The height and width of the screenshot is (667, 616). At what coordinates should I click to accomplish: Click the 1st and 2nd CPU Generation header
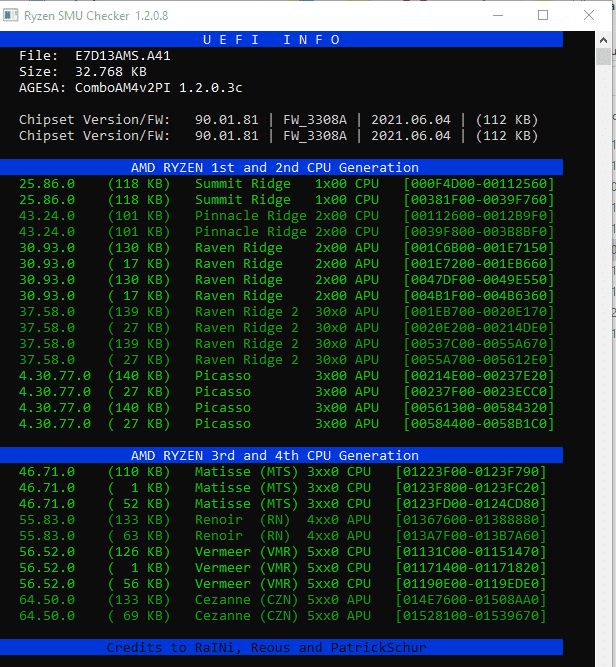pyautogui.click(x=281, y=167)
